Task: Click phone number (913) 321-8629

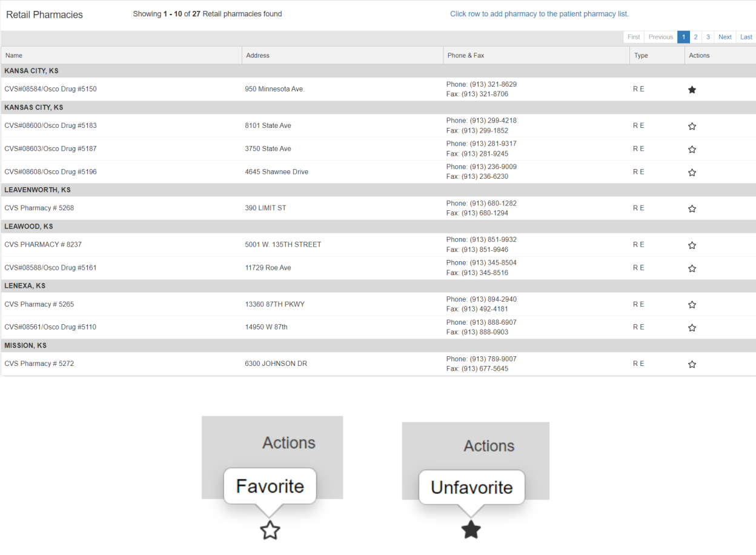Action: pos(493,84)
